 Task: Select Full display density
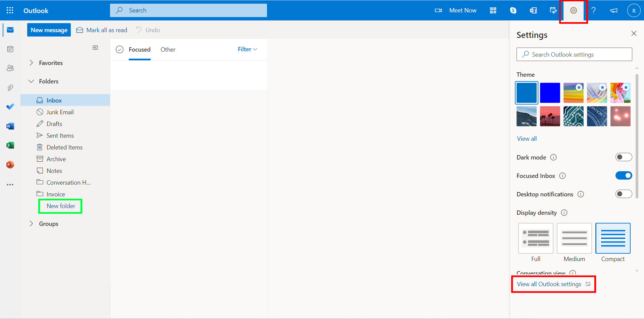[536, 238]
